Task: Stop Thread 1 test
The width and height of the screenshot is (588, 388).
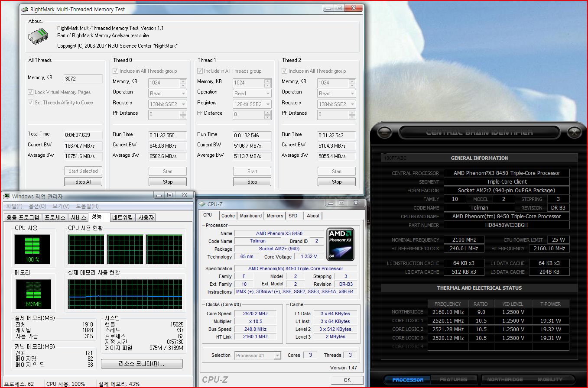Action: point(252,182)
